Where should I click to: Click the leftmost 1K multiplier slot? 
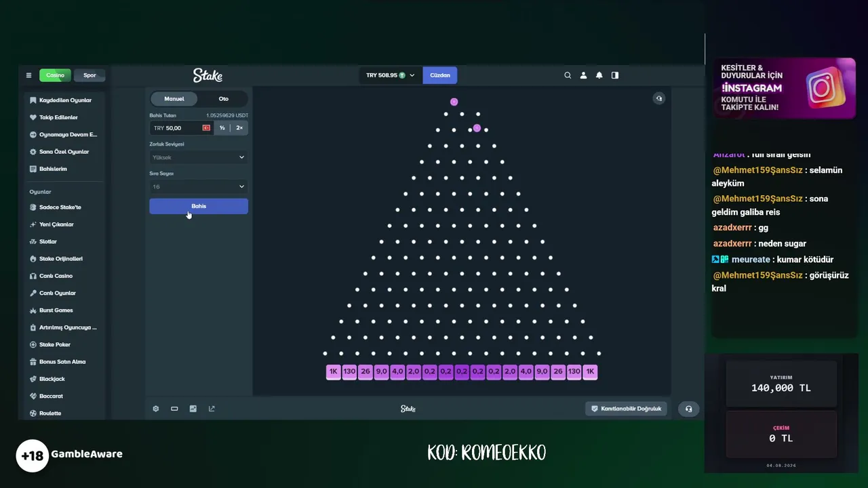click(333, 371)
